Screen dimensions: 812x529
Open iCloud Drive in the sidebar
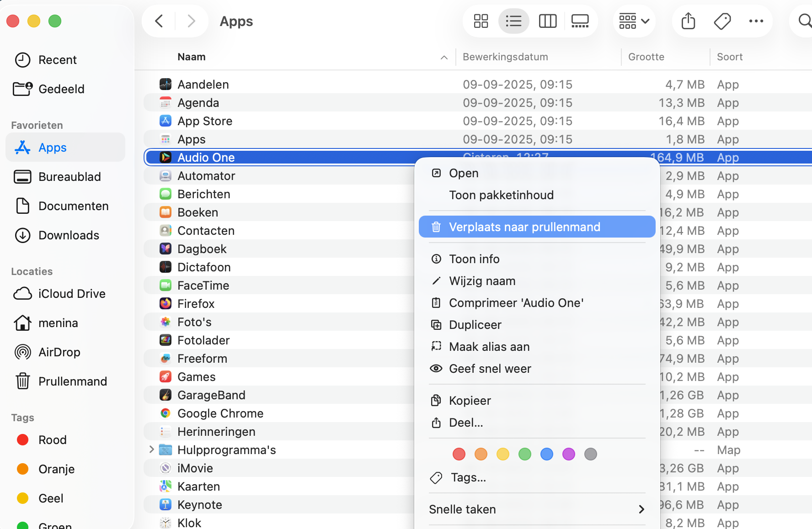tap(72, 293)
